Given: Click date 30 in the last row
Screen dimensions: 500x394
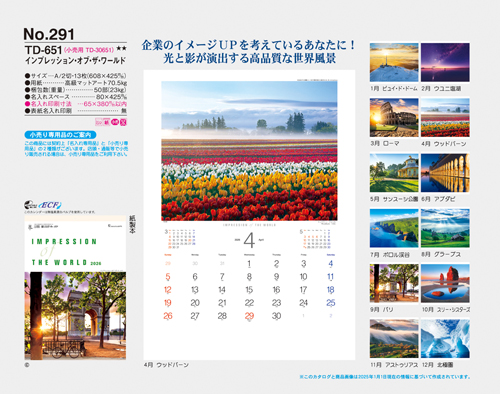Looking at the screenshot, I should coord(276,316).
